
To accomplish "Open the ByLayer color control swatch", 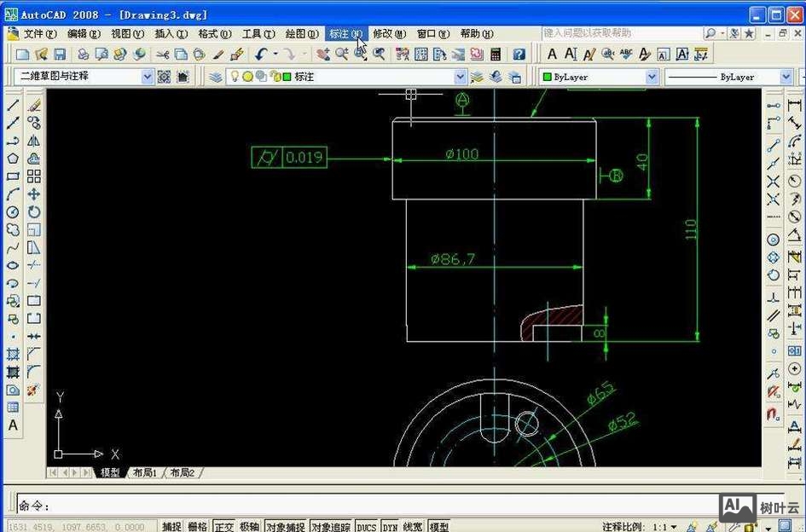I will 547,77.
